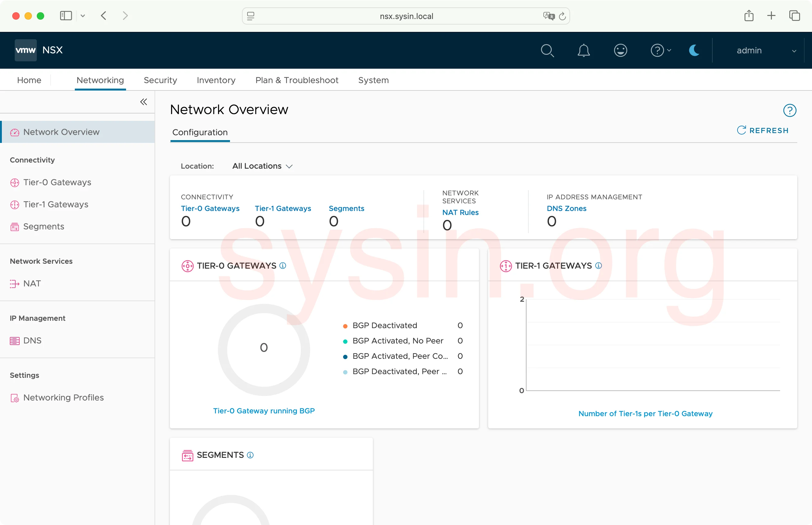Click the Safari share icon

(x=749, y=16)
